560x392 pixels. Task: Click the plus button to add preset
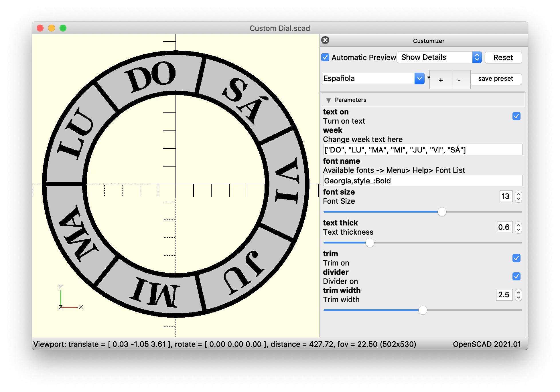[x=441, y=80]
